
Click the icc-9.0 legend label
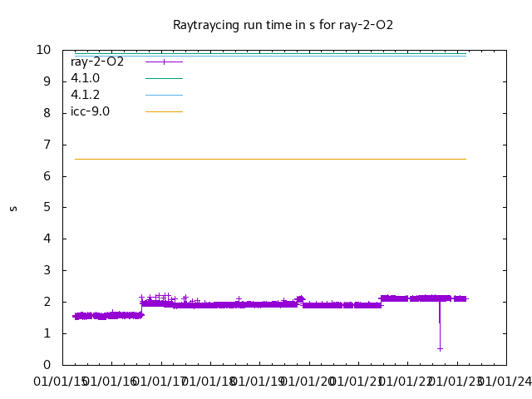point(90,111)
